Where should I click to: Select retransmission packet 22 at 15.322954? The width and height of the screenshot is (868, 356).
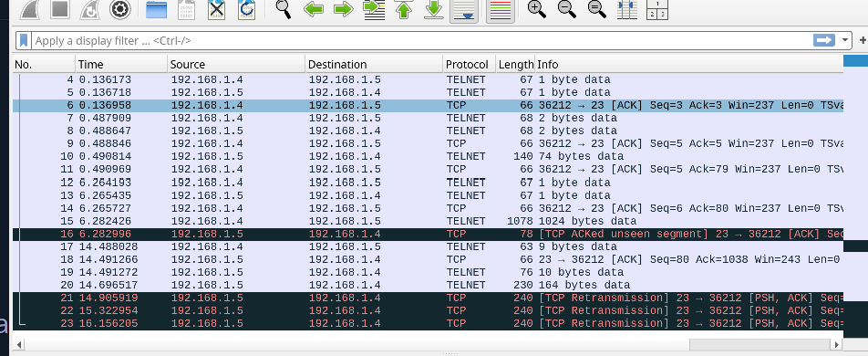tap(428, 311)
